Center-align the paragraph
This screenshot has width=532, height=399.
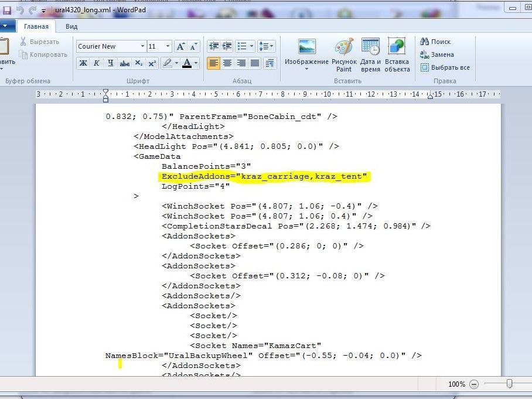tap(227, 63)
